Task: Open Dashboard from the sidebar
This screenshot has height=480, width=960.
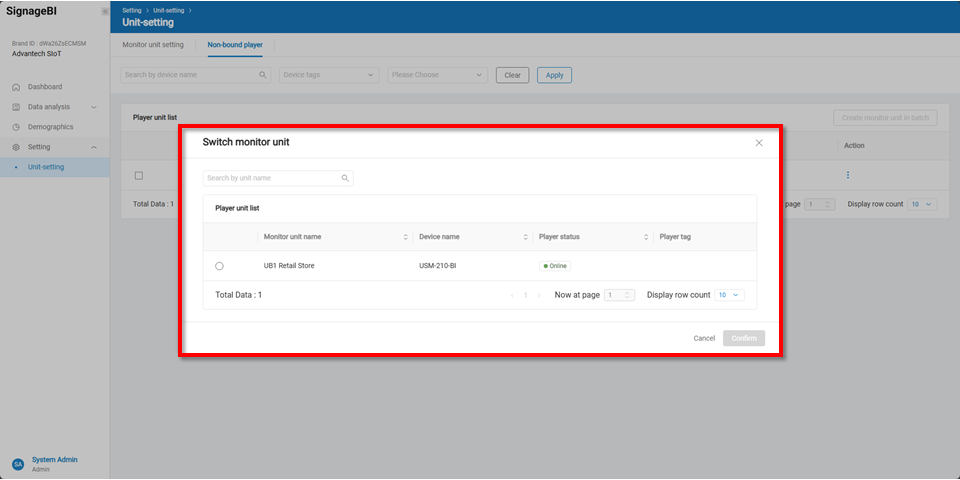Action: pos(44,87)
